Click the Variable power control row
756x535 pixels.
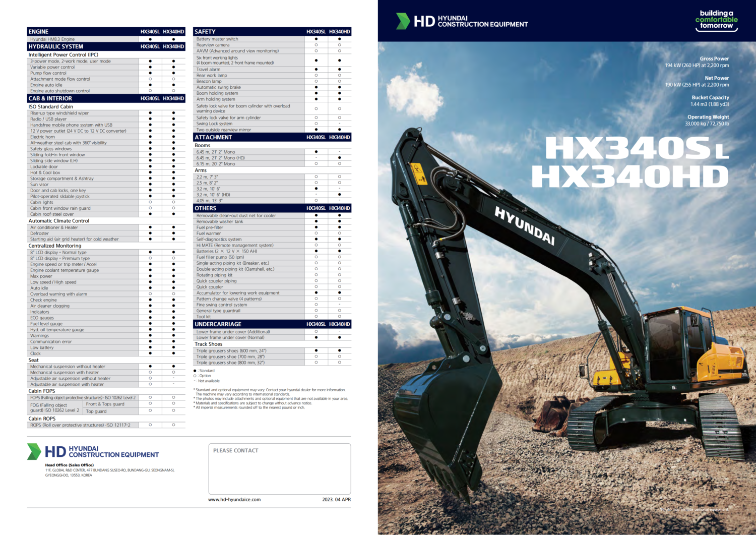[x=106, y=67]
